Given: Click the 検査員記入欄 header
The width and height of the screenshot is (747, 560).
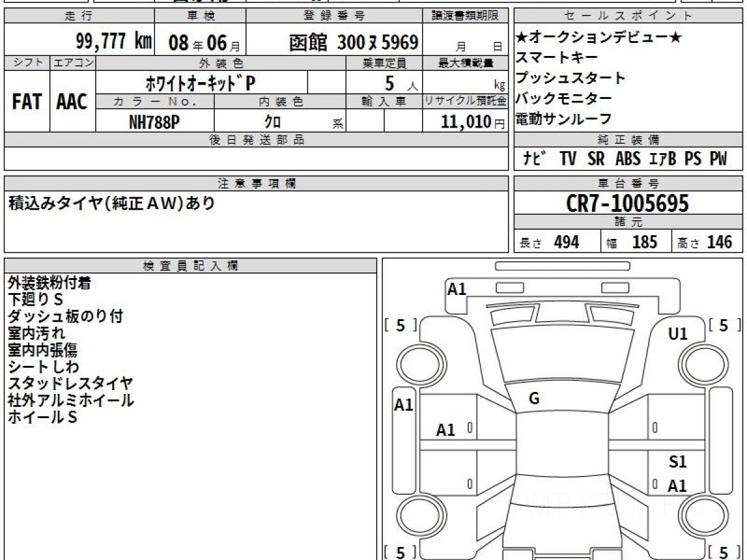Looking at the screenshot, I should point(190,266).
